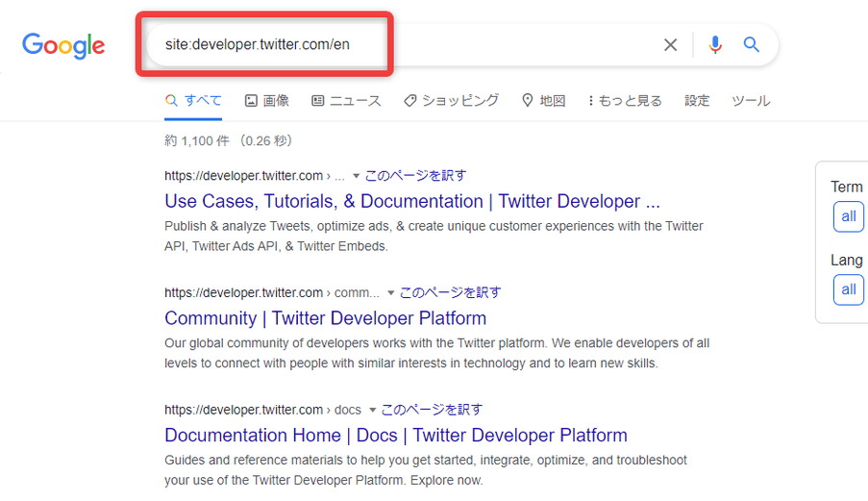
Task: Open the ツール search tools
Action: [751, 101]
